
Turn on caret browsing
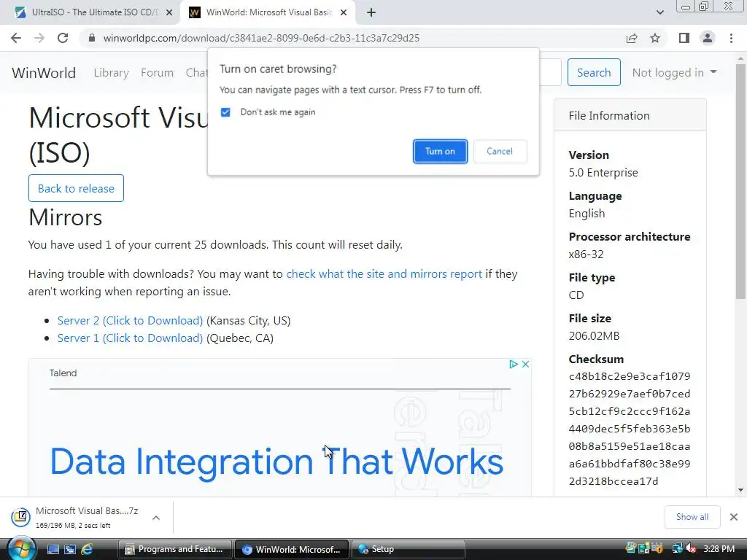coord(440,152)
